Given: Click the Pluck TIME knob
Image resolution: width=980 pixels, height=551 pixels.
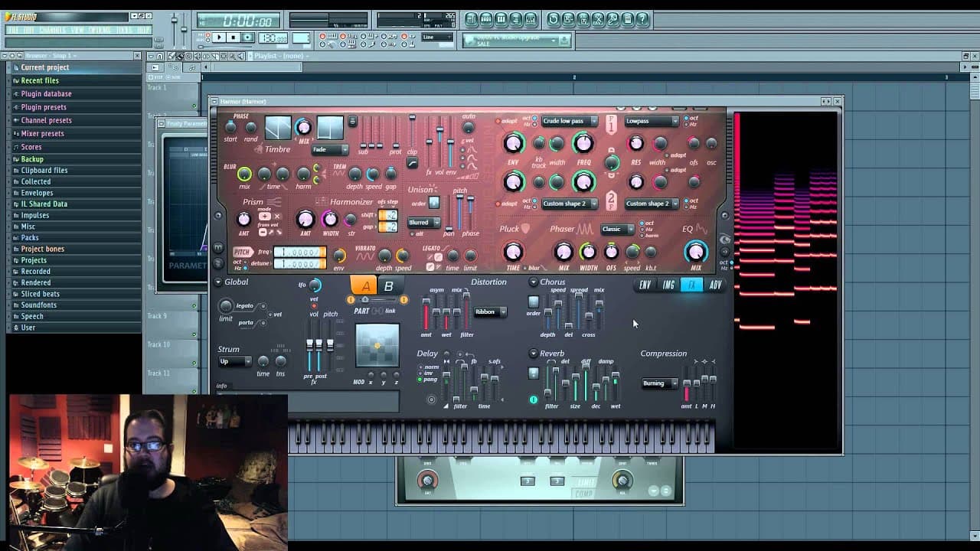Looking at the screenshot, I should 513,252.
